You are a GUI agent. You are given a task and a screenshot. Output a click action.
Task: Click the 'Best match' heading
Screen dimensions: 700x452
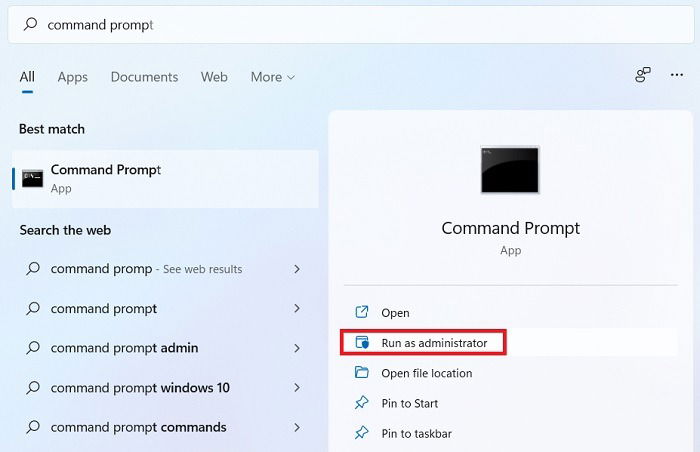pos(52,129)
